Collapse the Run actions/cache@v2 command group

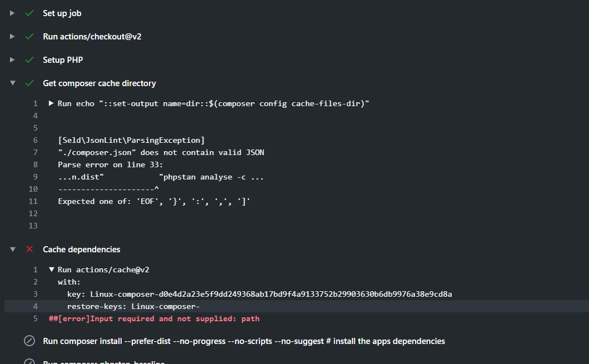point(51,269)
